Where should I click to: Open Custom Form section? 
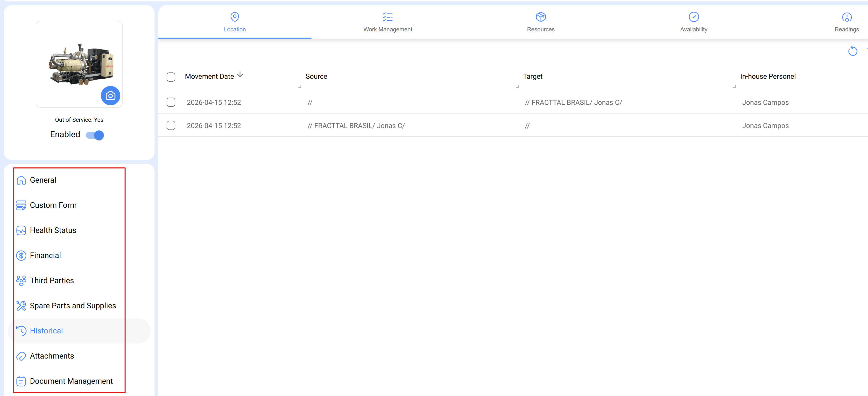click(x=53, y=205)
